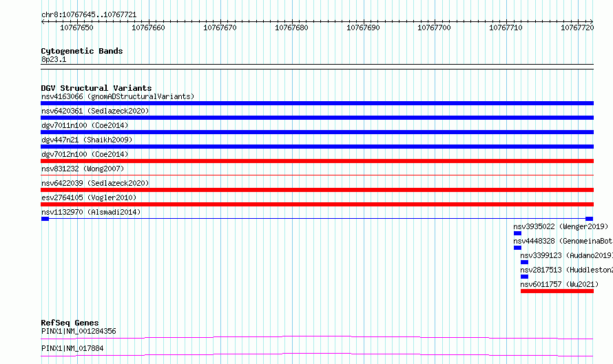This screenshot has width=613, height=364.
Task: Open esv2764105 (Vogler2010) variant label
Action: point(89,197)
